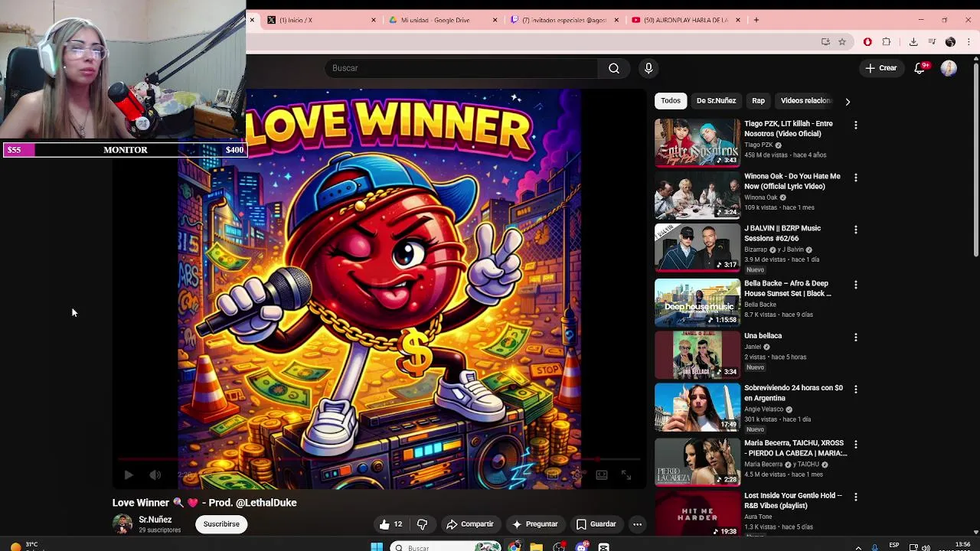Open options menu for J BALVIN BZRP video
The height and width of the screenshot is (551, 980).
pyautogui.click(x=855, y=230)
